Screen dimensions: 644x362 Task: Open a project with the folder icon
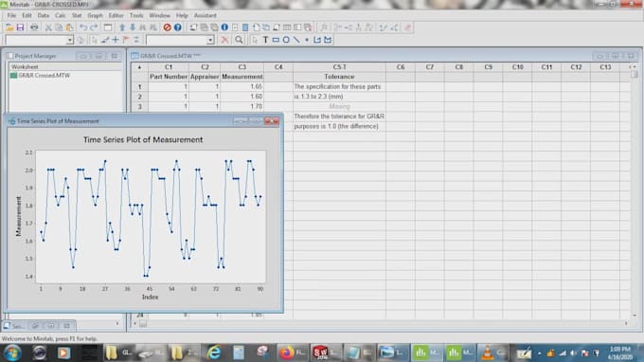(x=9, y=27)
